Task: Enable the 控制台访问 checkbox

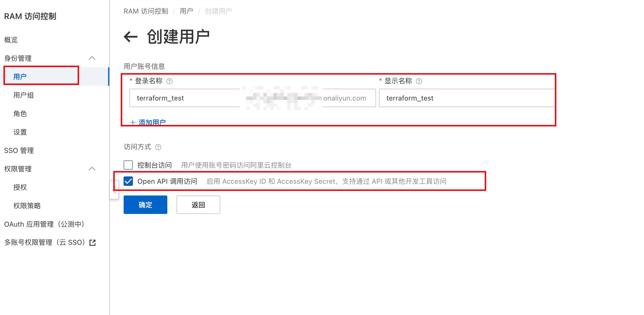Action: [x=128, y=165]
